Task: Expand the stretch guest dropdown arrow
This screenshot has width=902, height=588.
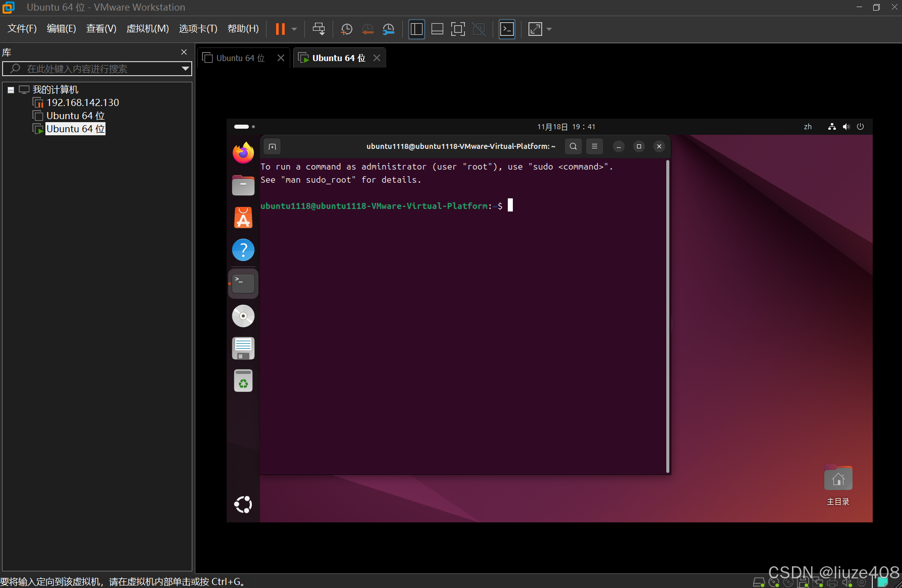Action: (549, 29)
